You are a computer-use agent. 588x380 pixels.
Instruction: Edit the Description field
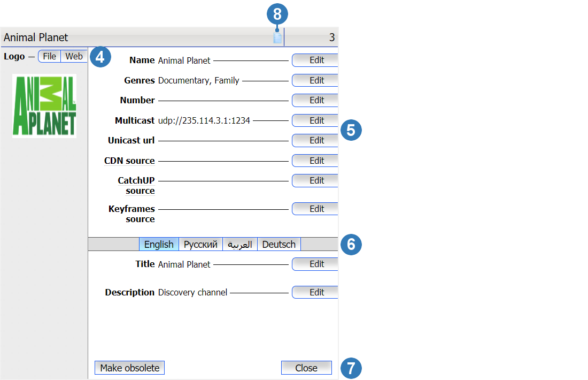pos(315,293)
